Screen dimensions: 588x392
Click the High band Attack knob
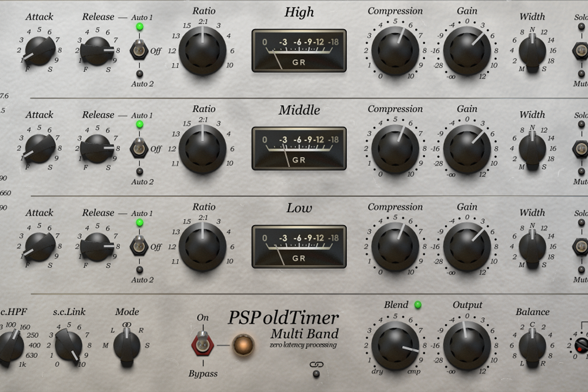pyautogui.click(x=39, y=51)
